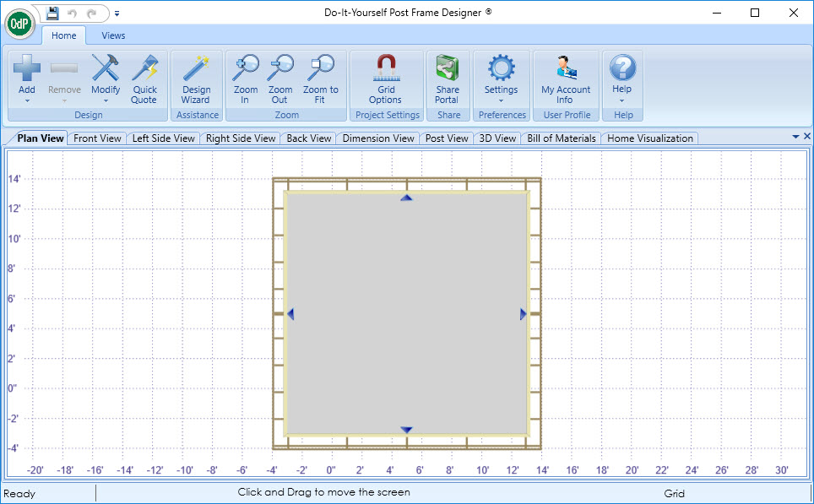814x504 pixels.
Task: Open the Front View tab
Action: 97,138
